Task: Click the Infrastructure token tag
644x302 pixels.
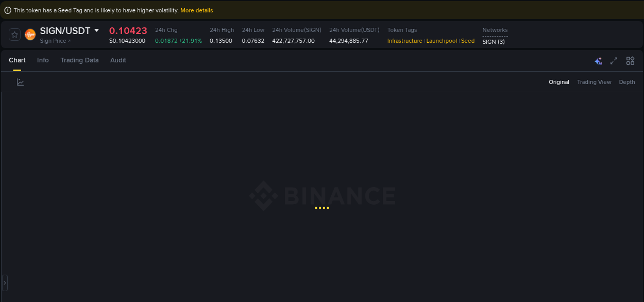Action: coord(404,41)
